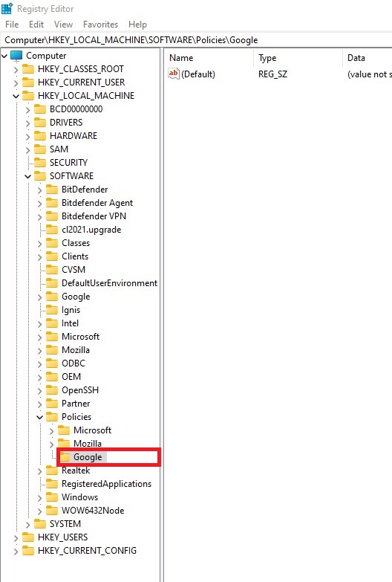Click the Bitdefender Agent folder icon

point(52,203)
